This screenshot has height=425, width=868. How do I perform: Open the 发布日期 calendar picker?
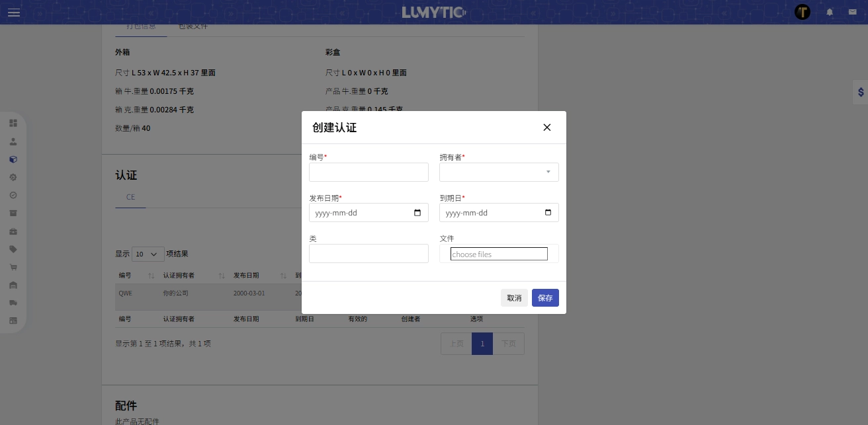coord(417,212)
